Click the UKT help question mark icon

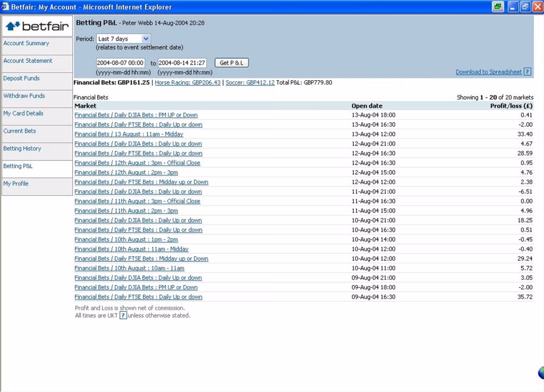pos(123,316)
